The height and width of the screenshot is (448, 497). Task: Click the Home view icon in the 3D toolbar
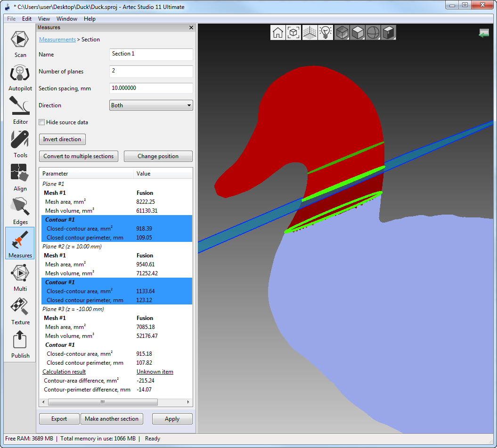(278, 32)
